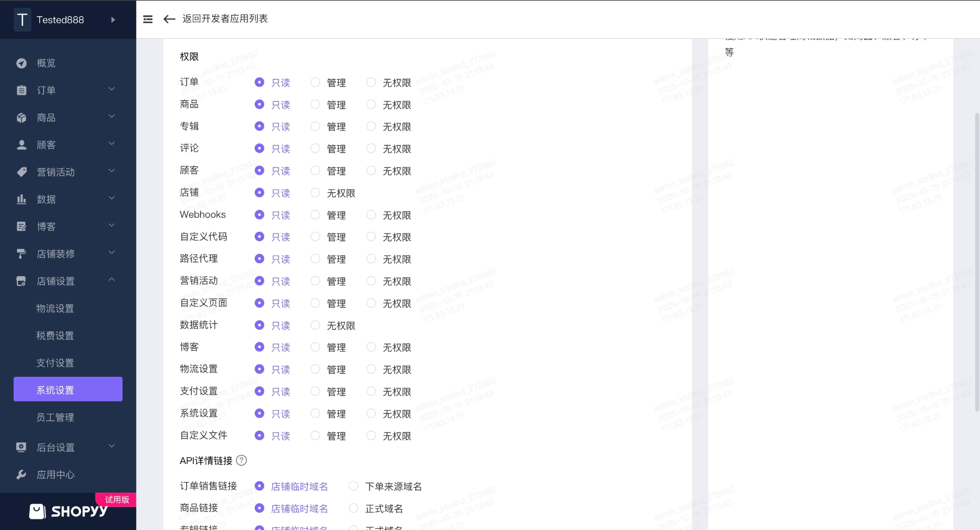The image size is (980, 530).
Task: Click the 营销活动 tag icon
Action: [22, 172]
